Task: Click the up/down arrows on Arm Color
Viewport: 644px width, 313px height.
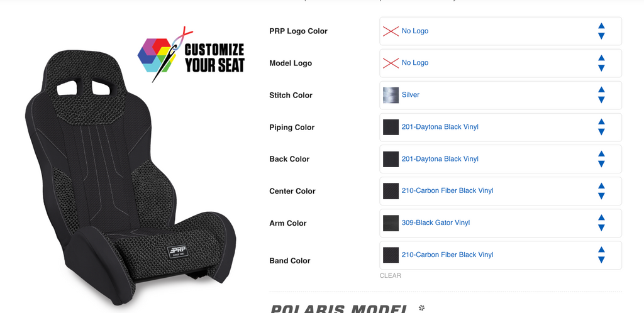Action: click(601, 222)
